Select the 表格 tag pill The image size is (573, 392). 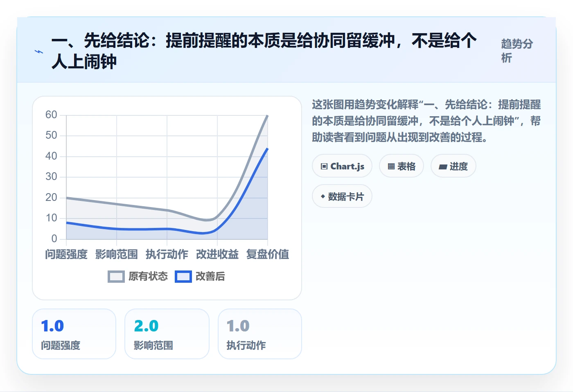coord(402,166)
